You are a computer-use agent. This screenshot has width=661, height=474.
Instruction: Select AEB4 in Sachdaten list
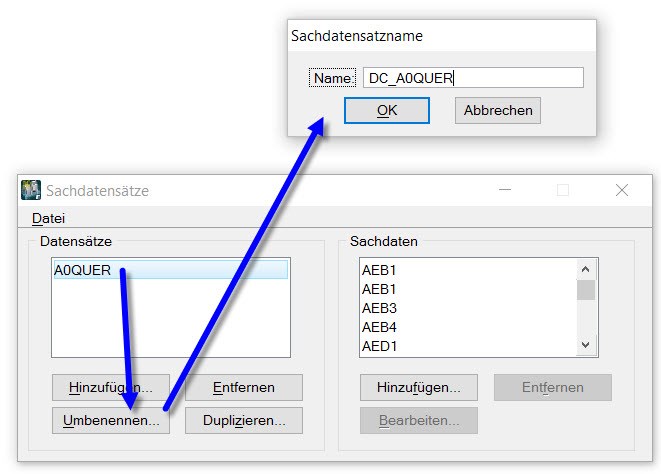pos(468,327)
